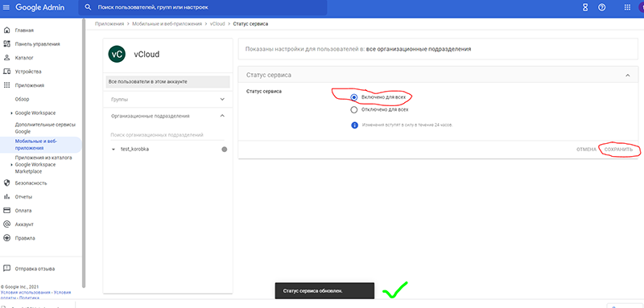Select the Включено для всех radio button
This screenshot has width=644, height=308.
354,97
